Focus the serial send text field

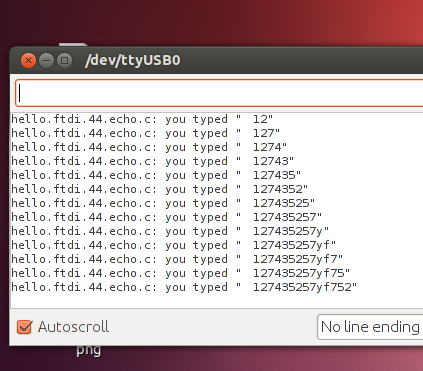pyautogui.click(x=219, y=93)
